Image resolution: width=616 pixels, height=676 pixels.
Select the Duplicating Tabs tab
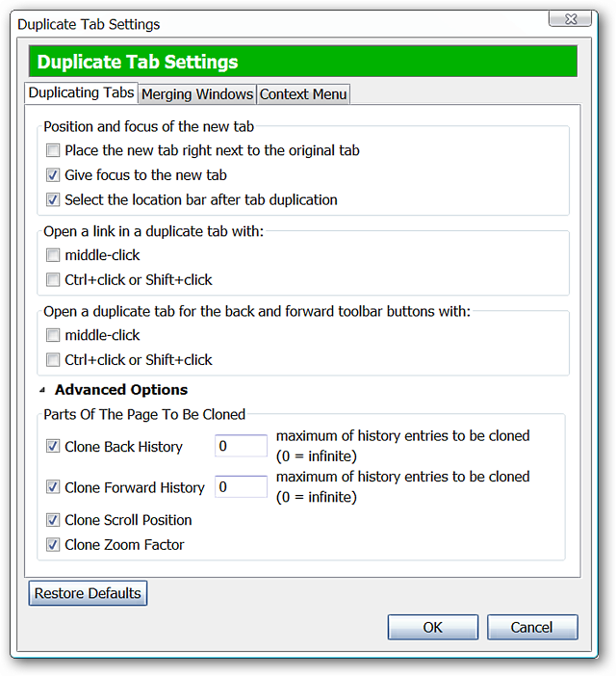82,93
